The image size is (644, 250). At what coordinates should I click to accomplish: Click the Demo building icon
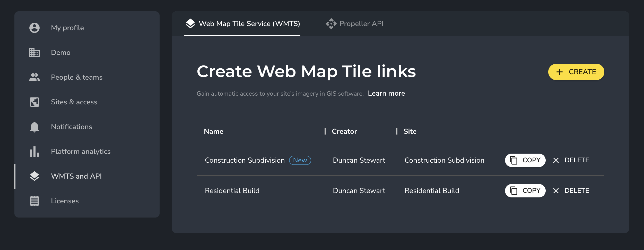click(x=34, y=53)
